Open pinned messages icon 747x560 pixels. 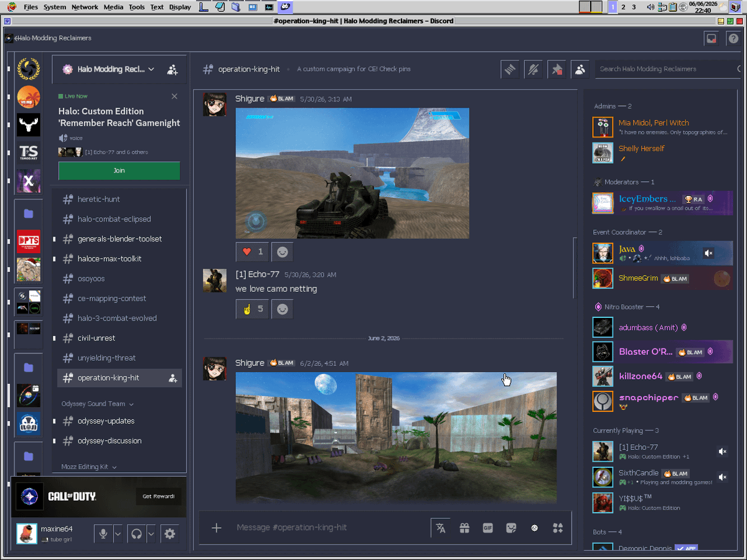pyautogui.click(x=557, y=69)
